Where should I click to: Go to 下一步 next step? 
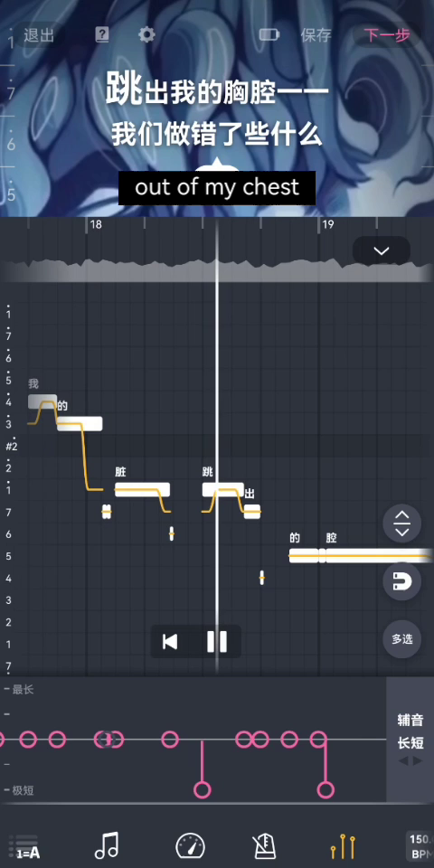point(387,35)
